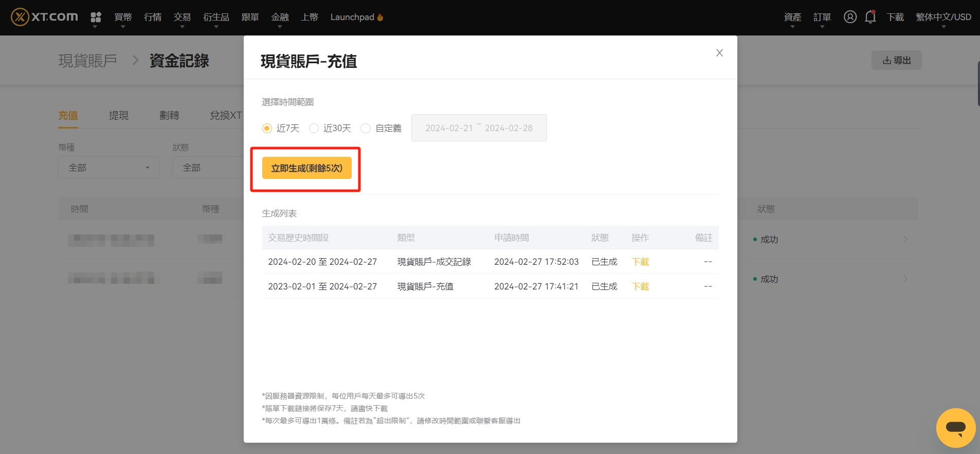The image size is (980, 454).
Task: Click the 2023-02-01 至 2024-02-27 period cell
Action: [322, 286]
